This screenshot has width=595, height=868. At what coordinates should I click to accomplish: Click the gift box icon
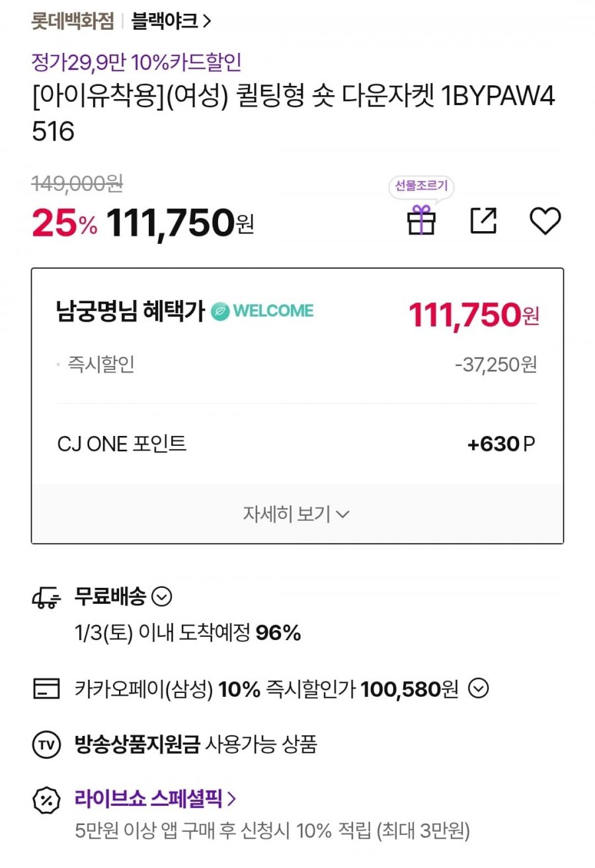pyautogui.click(x=421, y=220)
